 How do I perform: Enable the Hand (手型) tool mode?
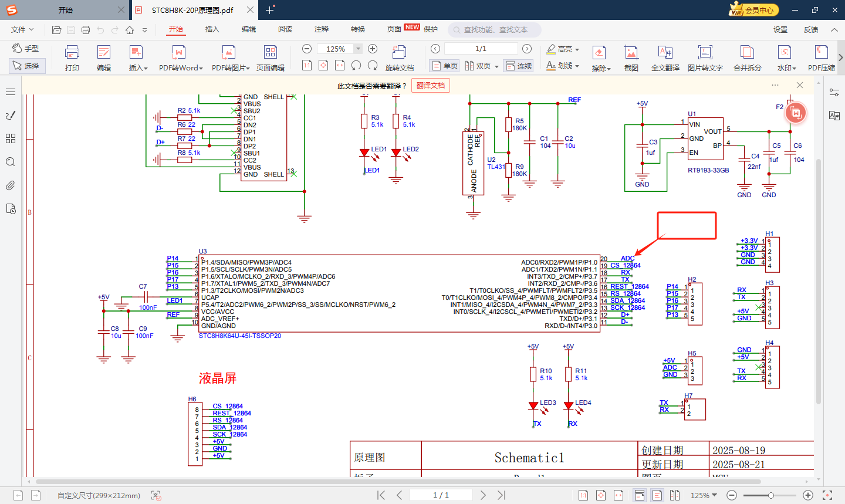26,48
